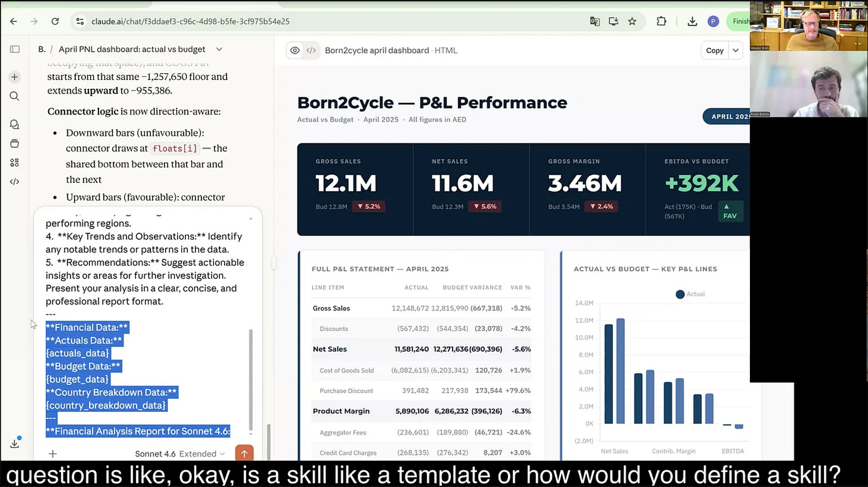
Task: Expand the chat title dropdown chevron
Action: point(219,49)
